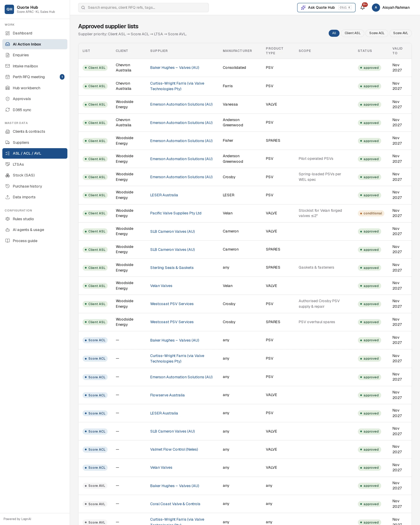Click the Status column header
420x525 pixels.
tap(365, 51)
